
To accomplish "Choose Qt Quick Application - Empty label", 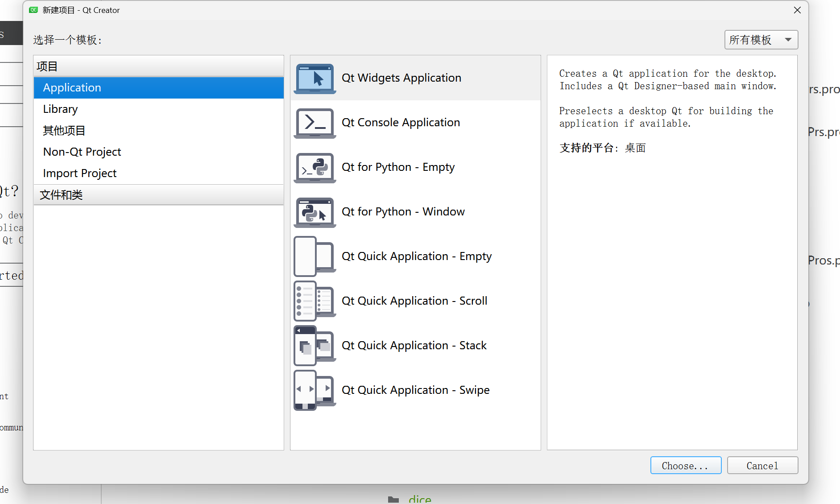I will pyautogui.click(x=417, y=256).
